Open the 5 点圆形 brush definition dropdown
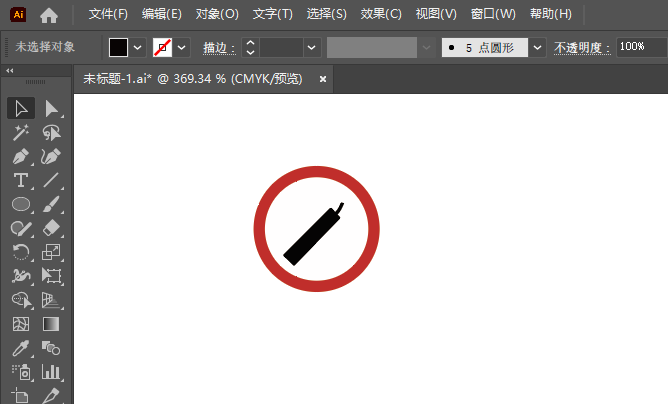 (x=538, y=47)
